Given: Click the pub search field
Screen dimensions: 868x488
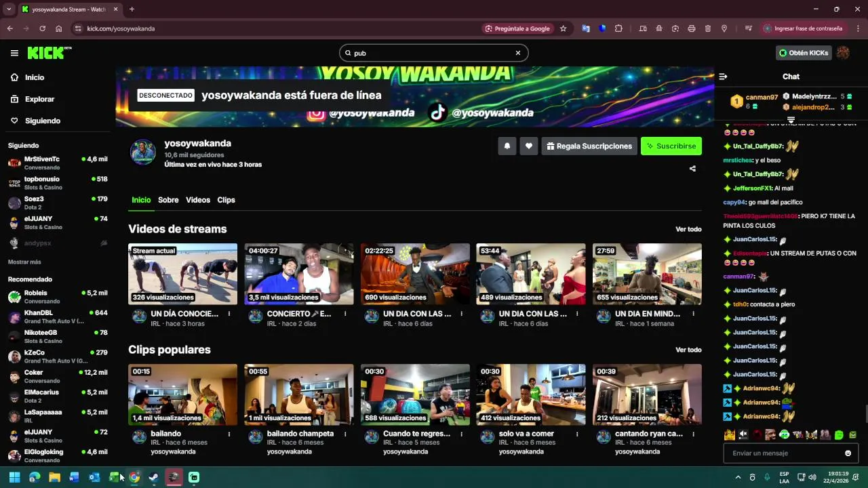Looking at the screenshot, I should (x=433, y=53).
